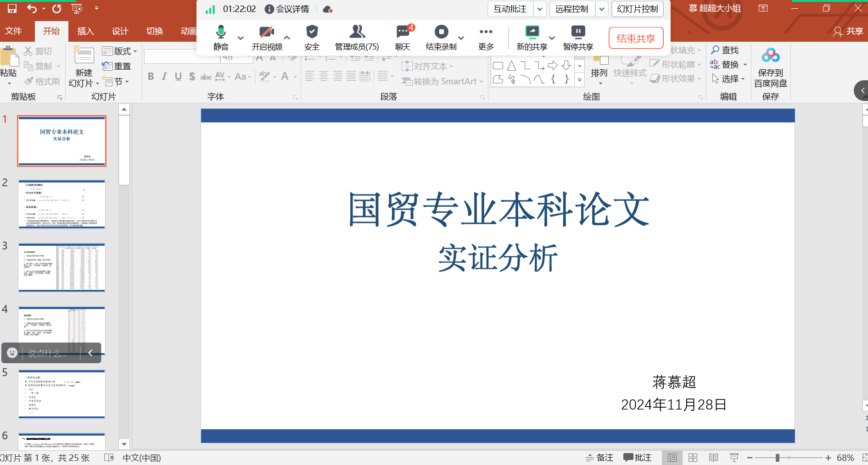Open the 版式 layout dropdown
Screen dimensions: 868x465
pyautogui.click(x=120, y=51)
